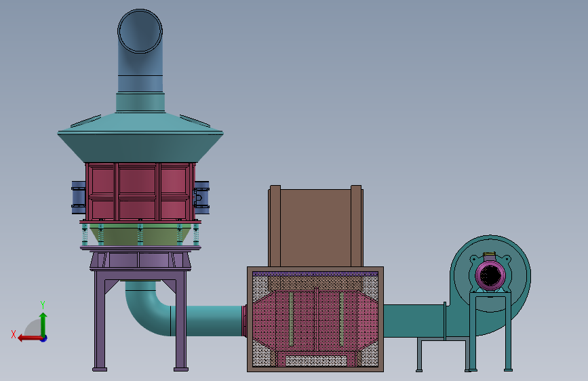Select the teal conical hood under the stack
This screenshot has height=381, width=588.
point(140,138)
